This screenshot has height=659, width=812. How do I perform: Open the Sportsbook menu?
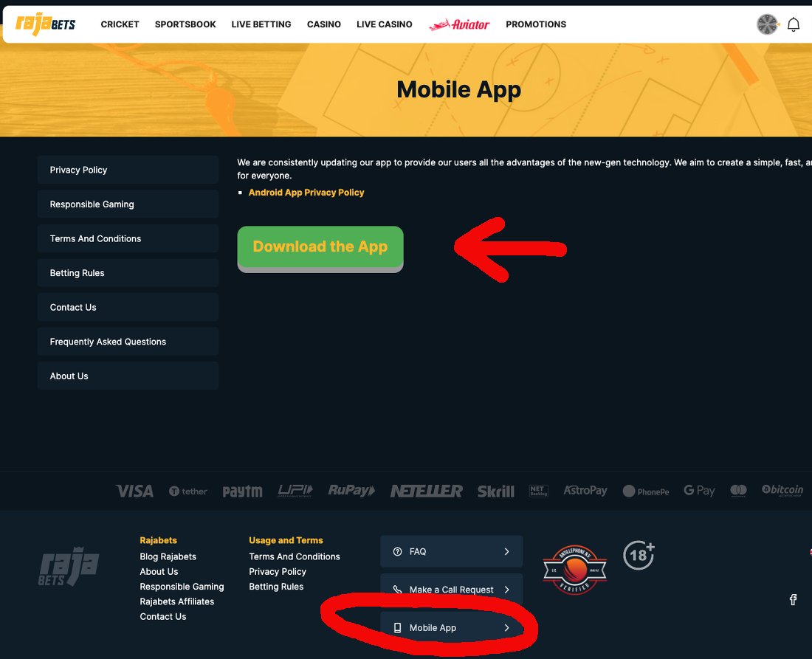pyautogui.click(x=185, y=24)
